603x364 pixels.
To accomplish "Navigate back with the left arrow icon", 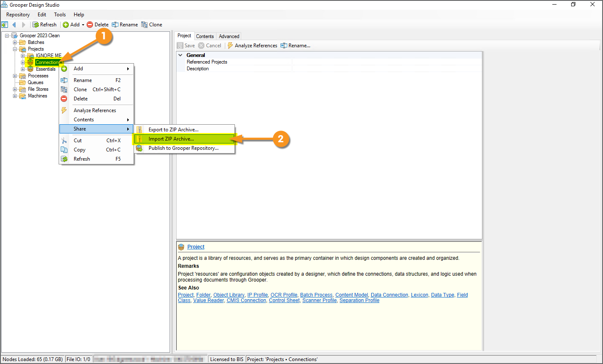I will point(14,25).
